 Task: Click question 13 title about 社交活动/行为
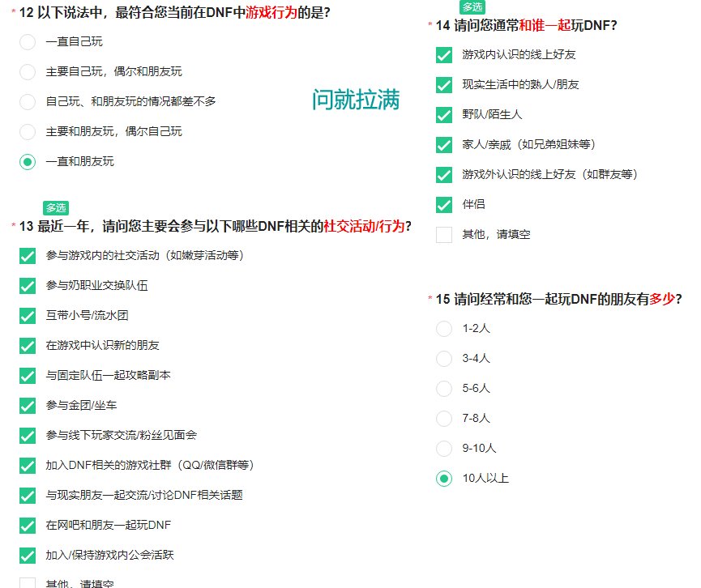[215, 226]
